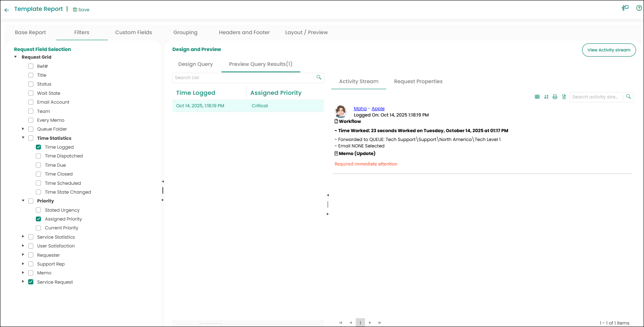This screenshot has width=644, height=327.
Task: Enable the Time Dispatched checkbox
Action: point(39,156)
